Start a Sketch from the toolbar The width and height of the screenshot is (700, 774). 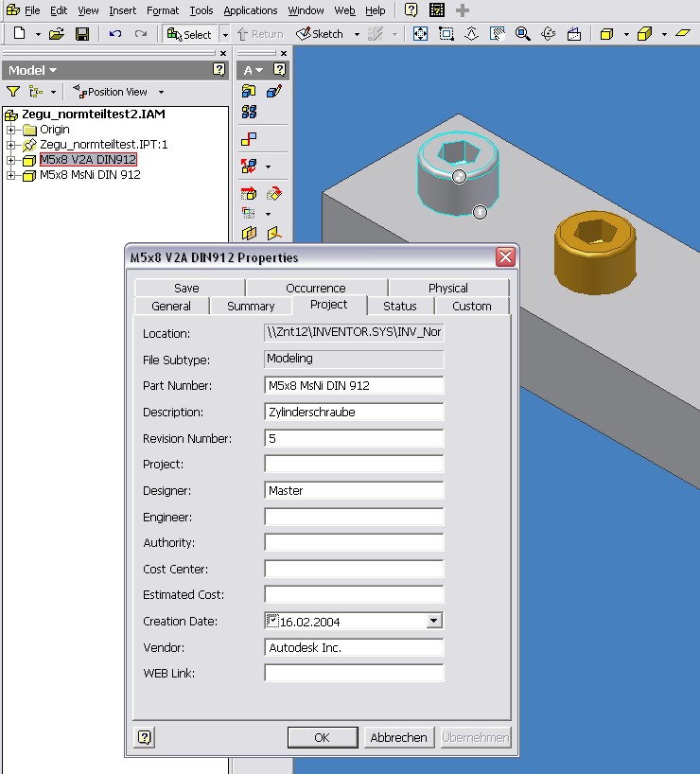point(320,34)
